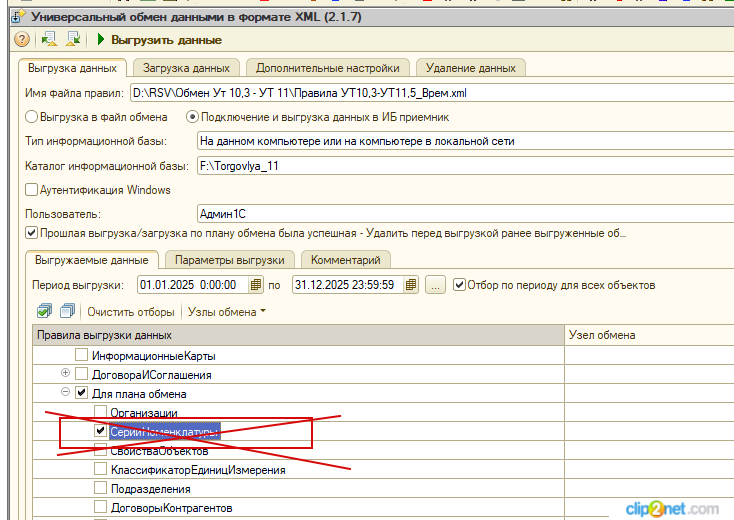Open the Удаление данных tab
The width and height of the screenshot is (734, 520).
[x=470, y=68]
